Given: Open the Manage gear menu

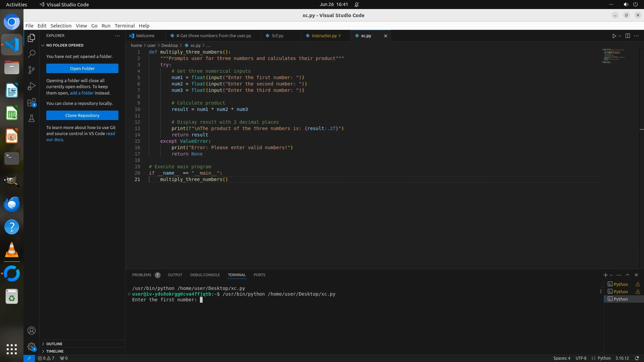Looking at the screenshot, I should pyautogui.click(x=32, y=346).
